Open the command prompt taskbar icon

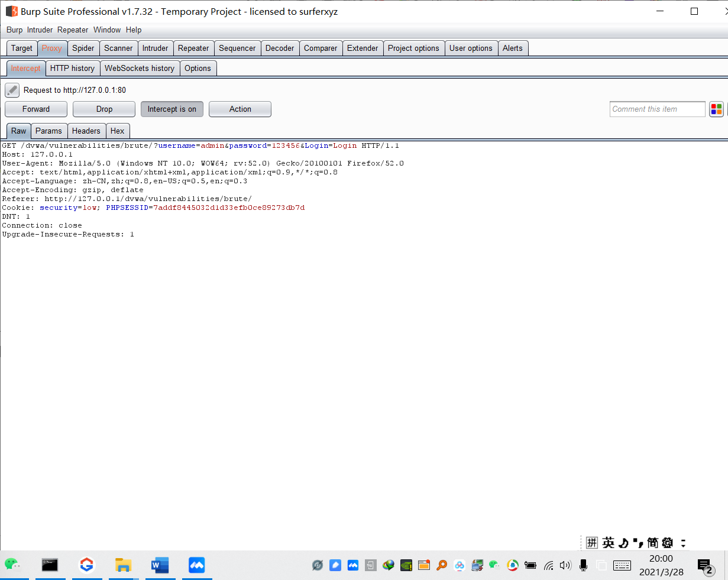50,565
